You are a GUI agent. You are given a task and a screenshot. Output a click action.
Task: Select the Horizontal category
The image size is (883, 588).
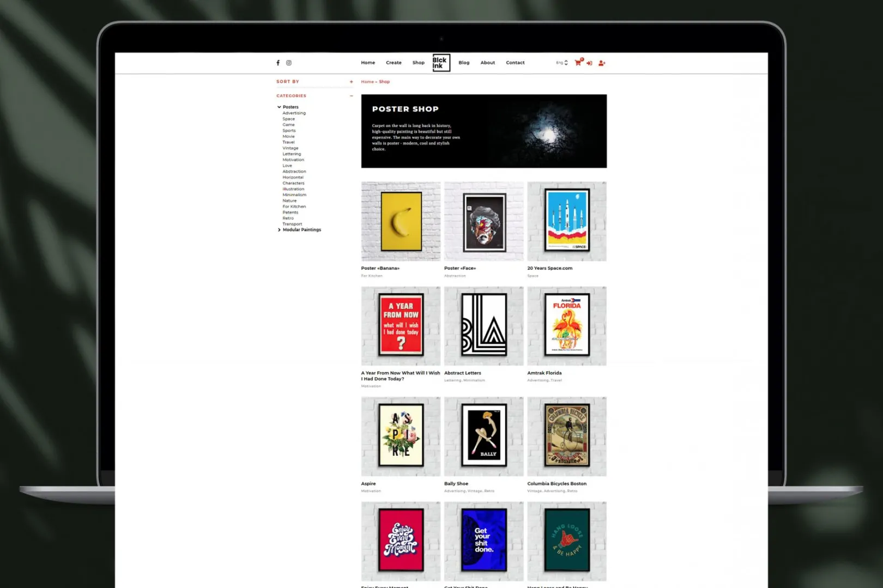coord(293,178)
